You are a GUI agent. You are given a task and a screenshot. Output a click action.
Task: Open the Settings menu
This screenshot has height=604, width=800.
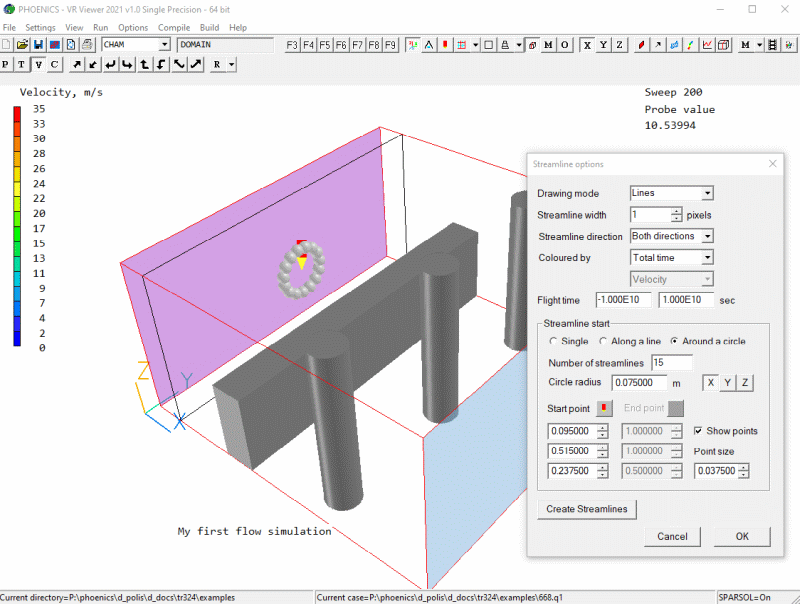pyautogui.click(x=40, y=28)
